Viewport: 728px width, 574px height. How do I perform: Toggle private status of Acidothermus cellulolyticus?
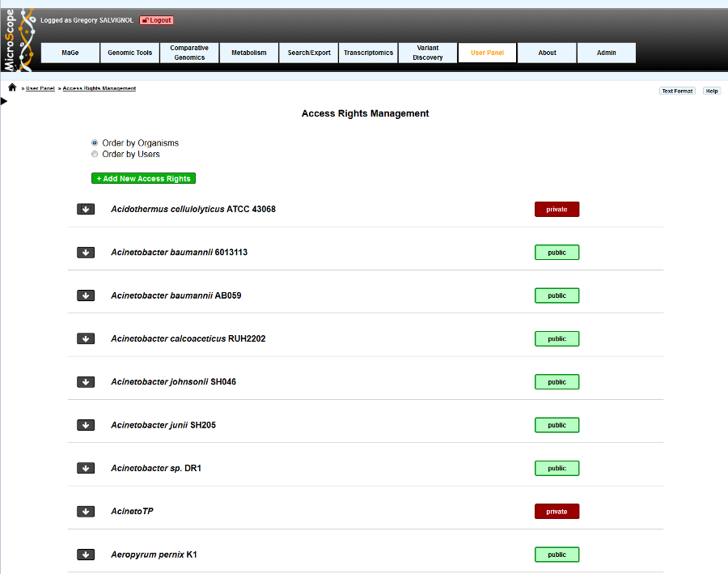(557, 209)
